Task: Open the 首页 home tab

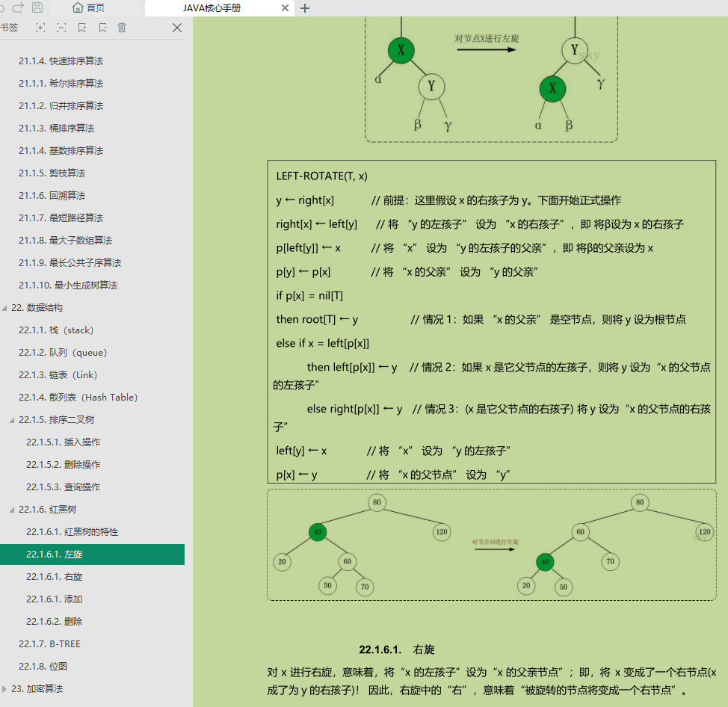Action: tap(89, 8)
